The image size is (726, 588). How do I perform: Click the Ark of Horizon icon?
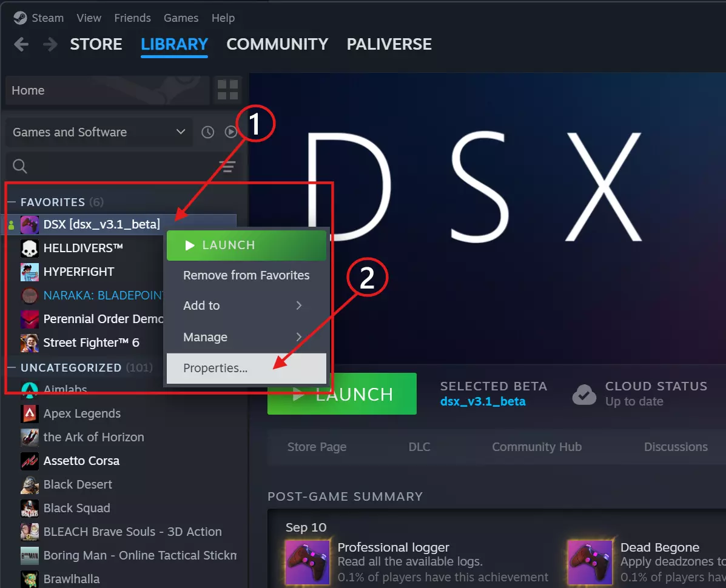coord(30,437)
